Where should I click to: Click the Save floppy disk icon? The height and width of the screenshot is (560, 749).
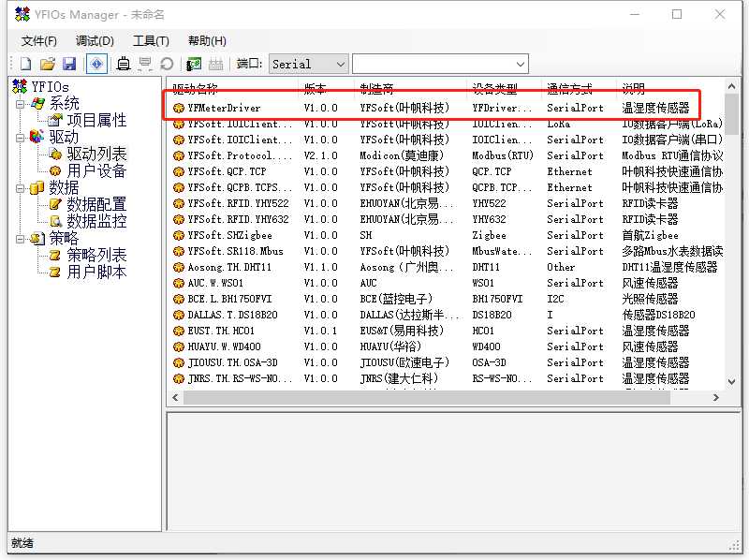pos(69,64)
